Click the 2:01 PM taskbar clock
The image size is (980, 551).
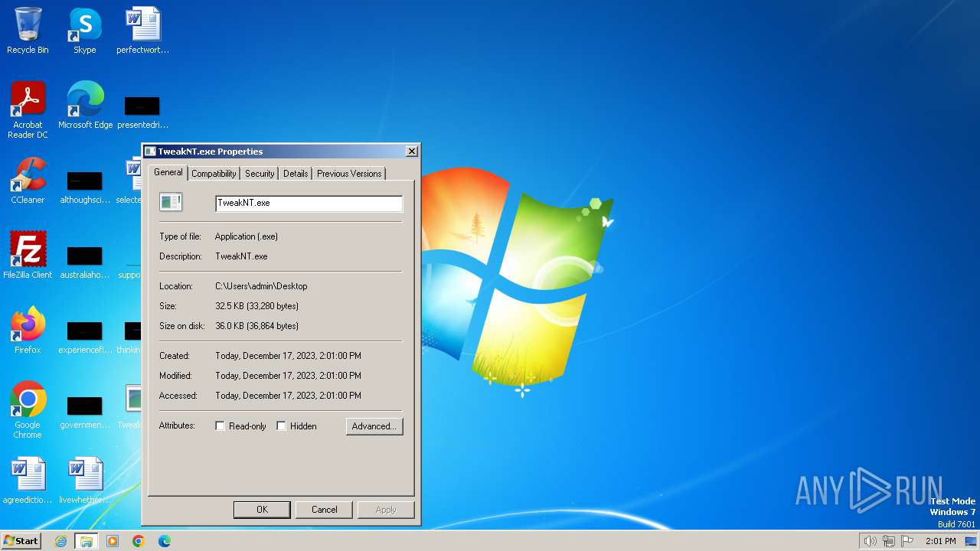(x=941, y=541)
